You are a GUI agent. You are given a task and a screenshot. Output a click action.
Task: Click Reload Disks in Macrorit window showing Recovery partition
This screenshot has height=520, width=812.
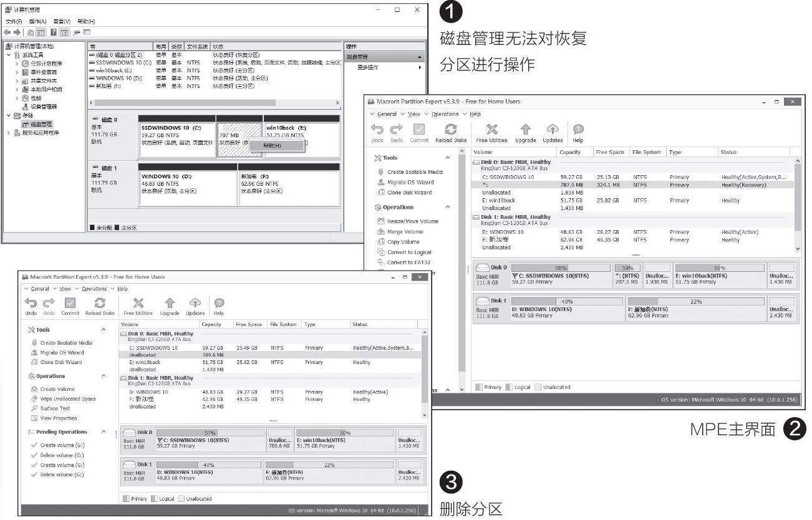click(450, 132)
